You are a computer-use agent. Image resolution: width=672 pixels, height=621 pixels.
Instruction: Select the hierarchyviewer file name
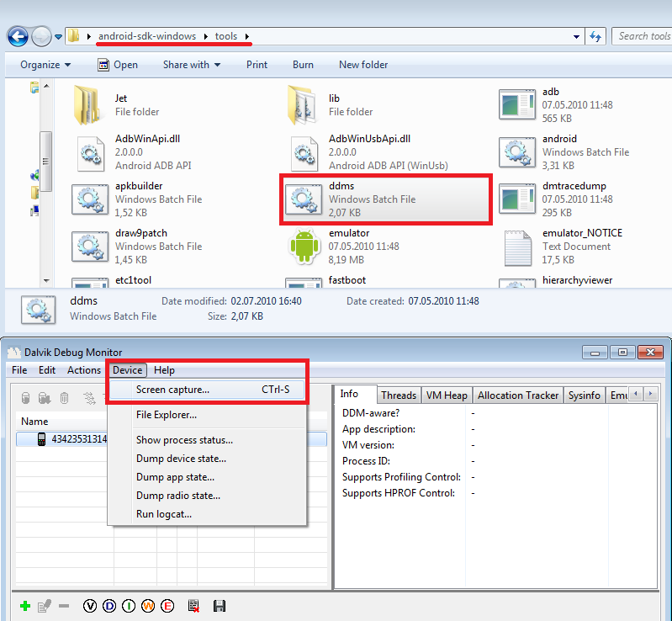pos(577,280)
